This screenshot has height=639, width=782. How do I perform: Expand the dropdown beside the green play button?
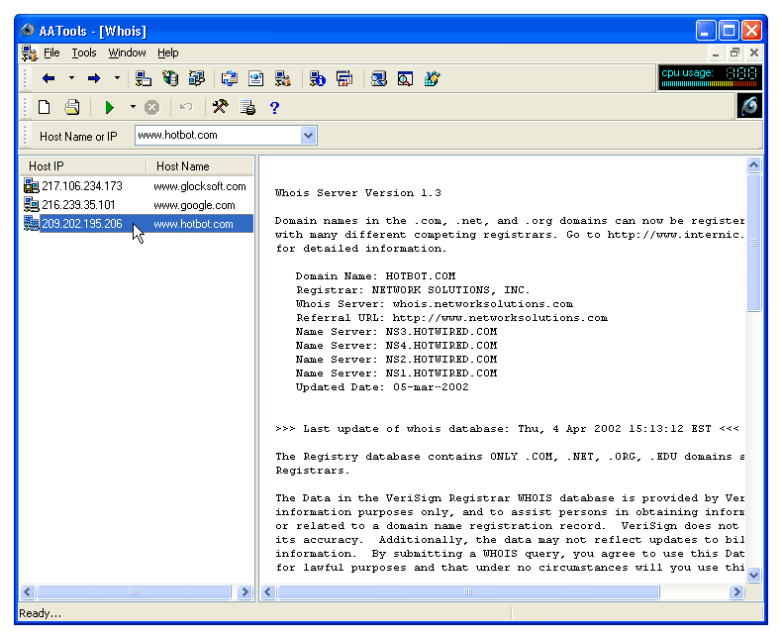[x=133, y=107]
